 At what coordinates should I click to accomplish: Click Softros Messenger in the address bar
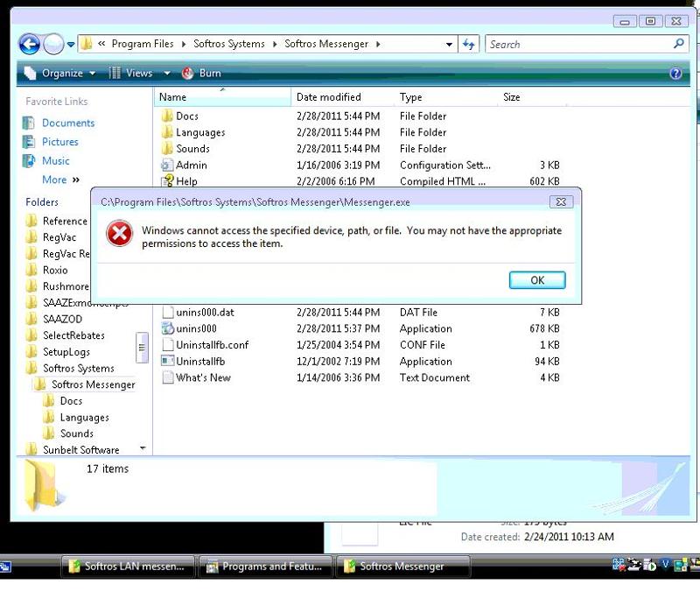pyautogui.click(x=326, y=44)
